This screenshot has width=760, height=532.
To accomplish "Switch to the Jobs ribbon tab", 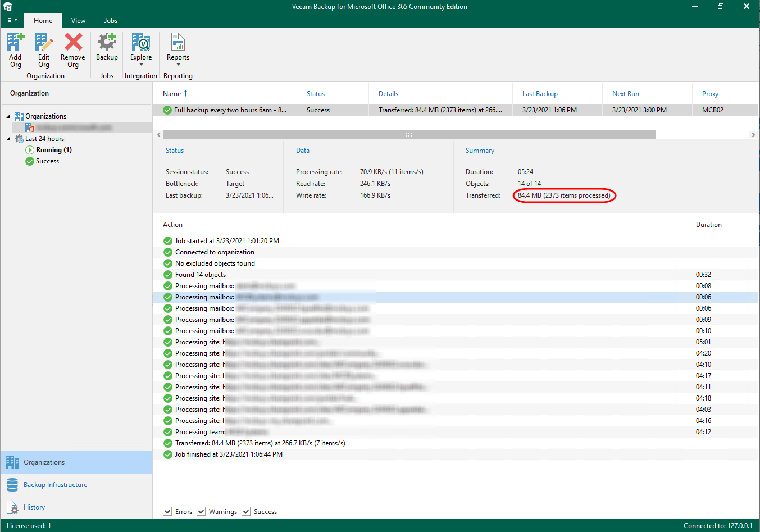I will point(111,21).
